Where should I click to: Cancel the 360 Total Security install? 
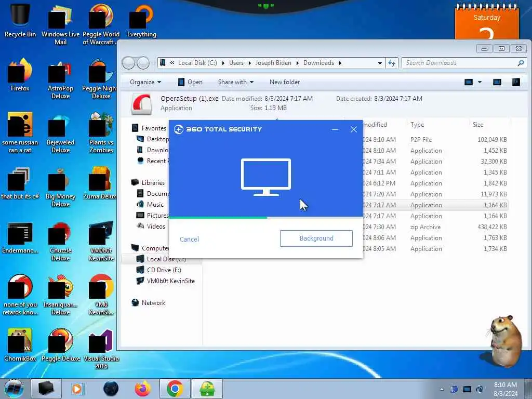pyautogui.click(x=189, y=239)
